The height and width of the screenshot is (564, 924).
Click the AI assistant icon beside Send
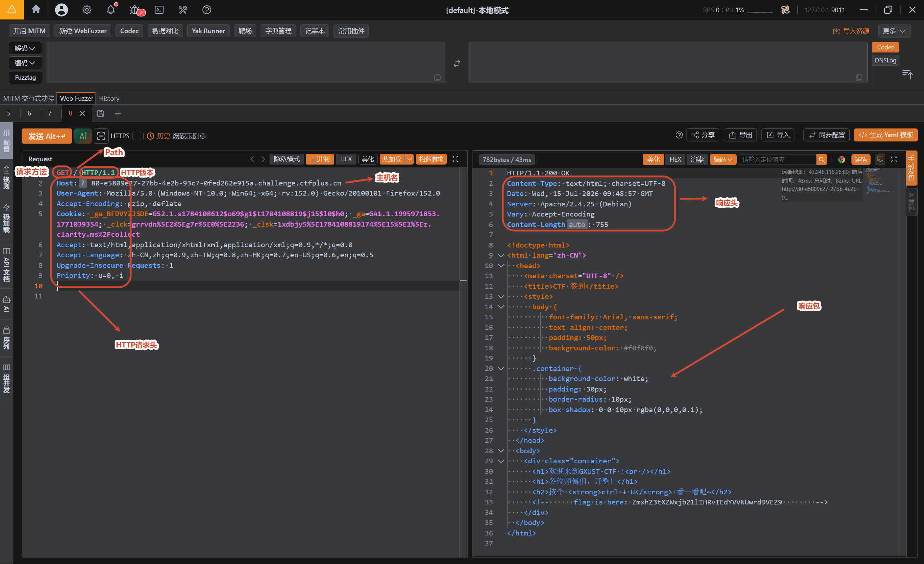83,136
